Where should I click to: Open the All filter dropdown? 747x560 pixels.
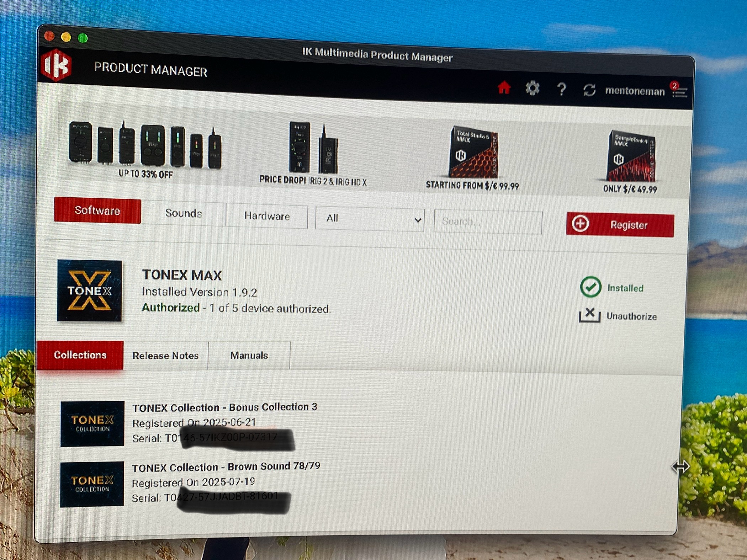[370, 218]
